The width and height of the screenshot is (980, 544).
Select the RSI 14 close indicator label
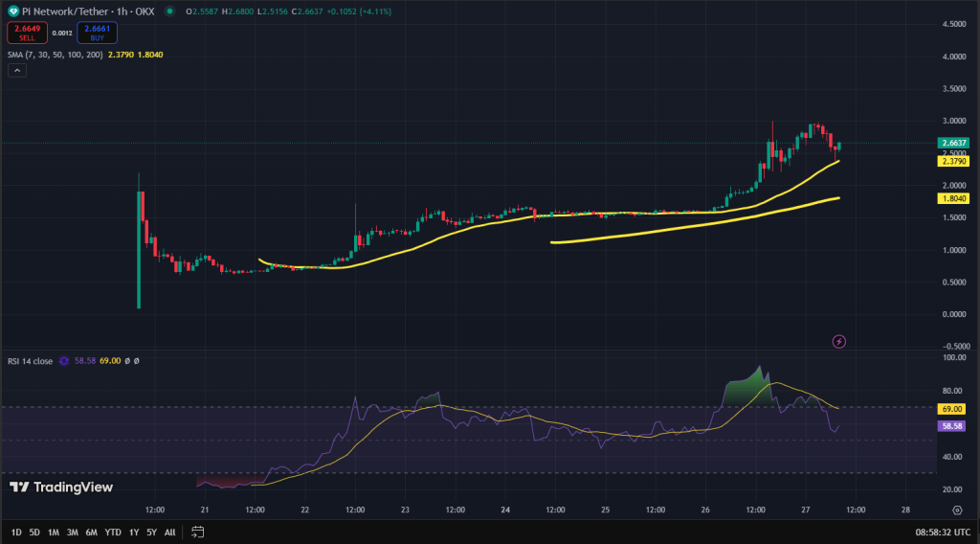[x=30, y=361]
